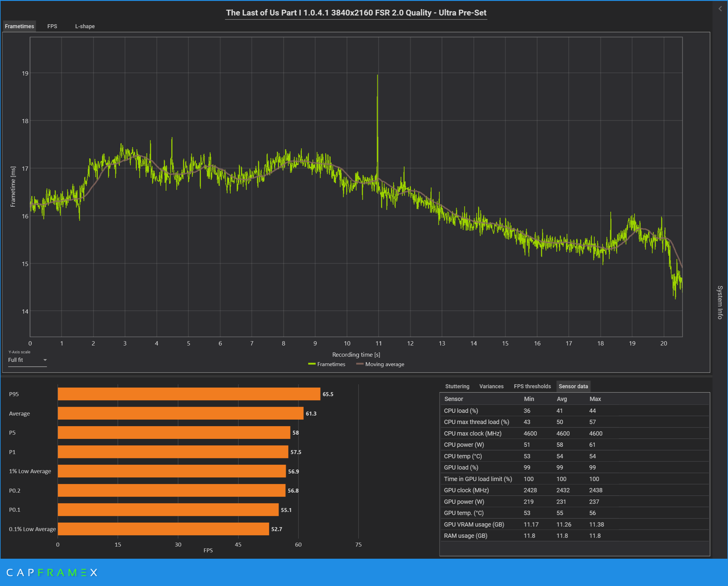The height and width of the screenshot is (586, 728).
Task: Select the Frametimes tab
Action: [20, 26]
